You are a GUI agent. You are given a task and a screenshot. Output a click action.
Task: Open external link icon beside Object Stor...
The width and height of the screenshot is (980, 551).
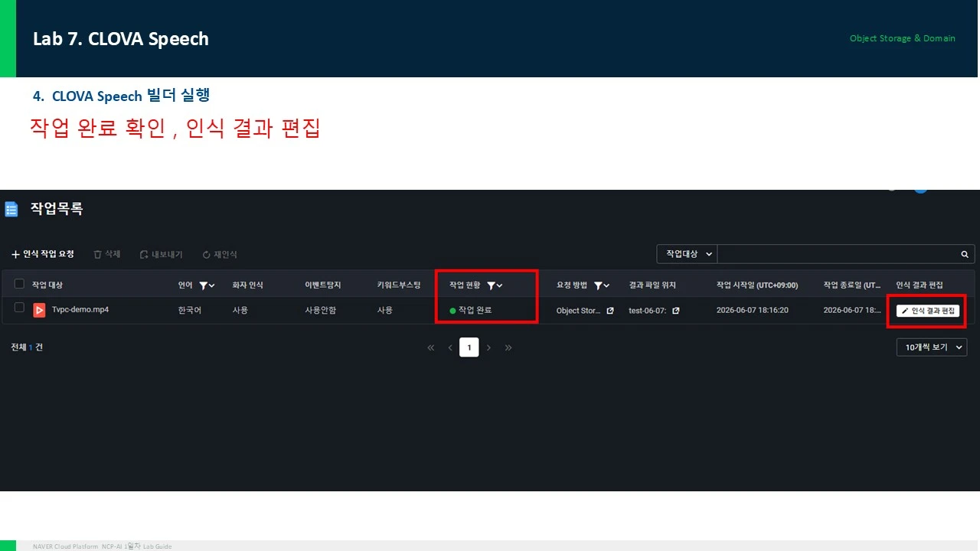point(610,311)
